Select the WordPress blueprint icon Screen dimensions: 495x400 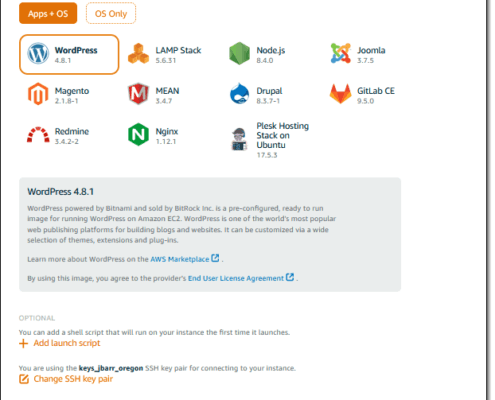tap(38, 53)
